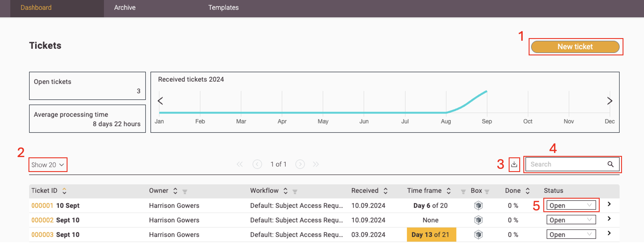Click the search magnifier icon
The height and width of the screenshot is (252, 644).
click(x=611, y=164)
